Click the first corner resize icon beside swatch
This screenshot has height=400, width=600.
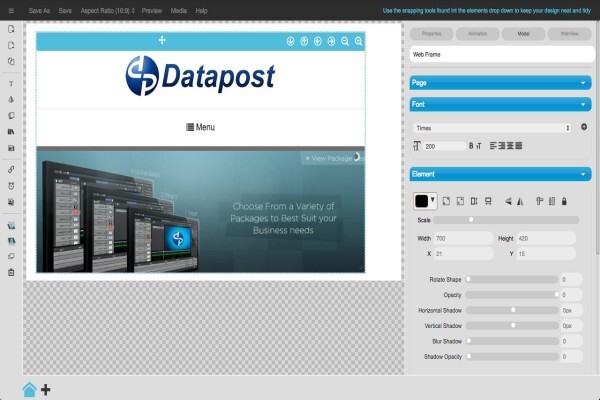(446, 201)
